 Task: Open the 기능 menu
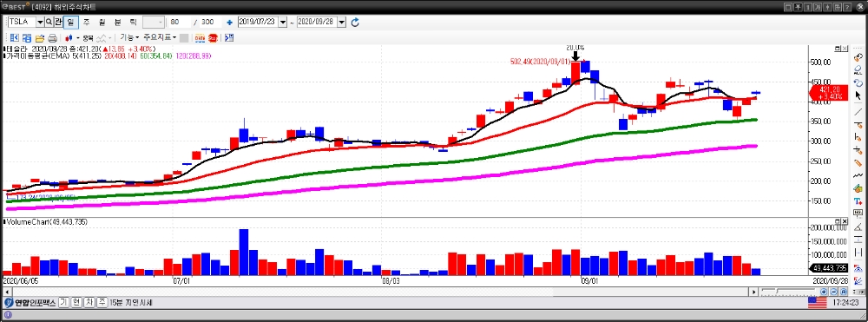[128, 38]
